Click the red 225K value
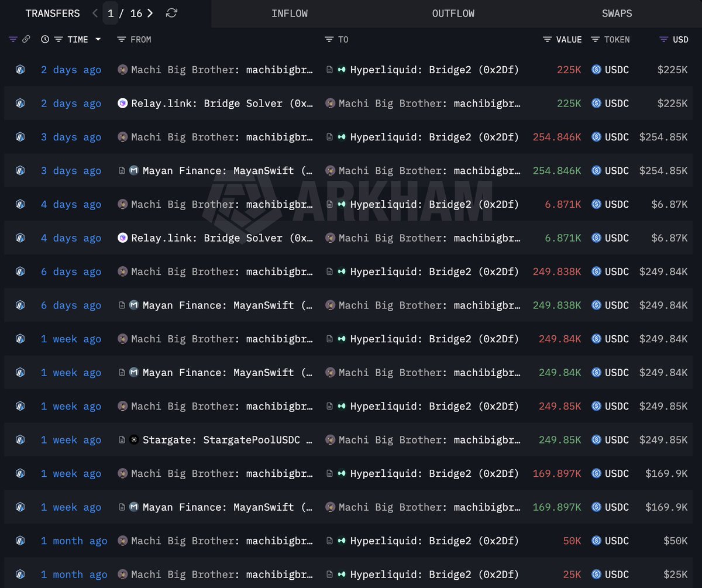Viewport: 702px width, 588px height. (569, 70)
